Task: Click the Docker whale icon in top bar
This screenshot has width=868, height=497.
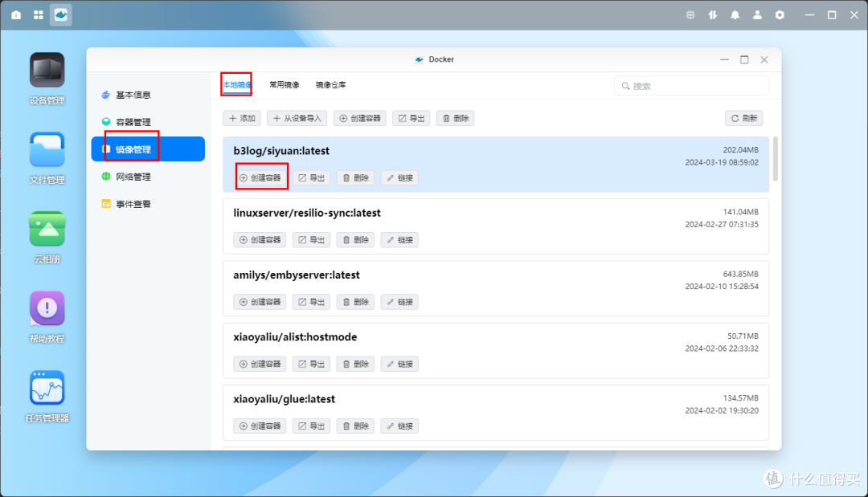Action: click(61, 15)
